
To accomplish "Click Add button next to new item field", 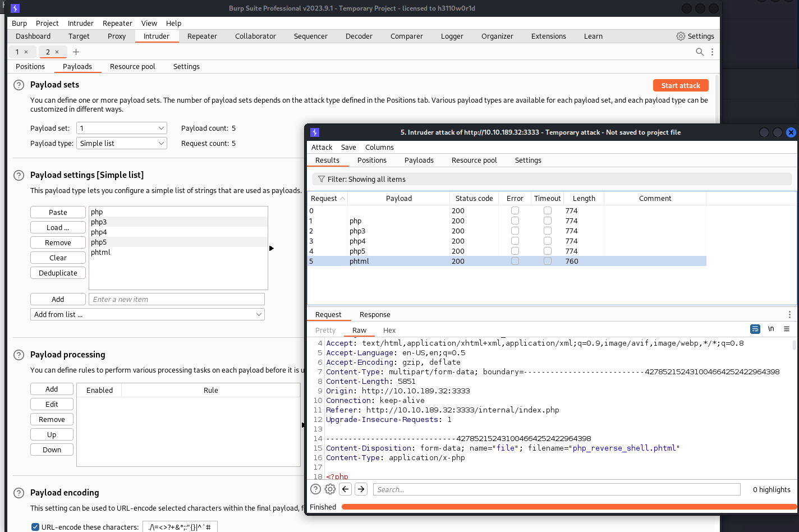I will click(x=58, y=299).
